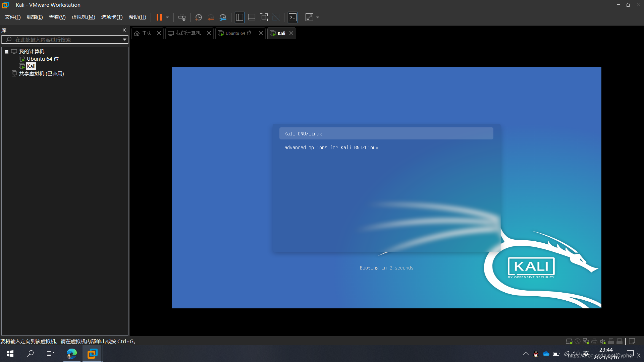This screenshot has width=644, height=362.
Task: Select 共享虚拟机 (已弃用) in library
Action: tap(41, 73)
